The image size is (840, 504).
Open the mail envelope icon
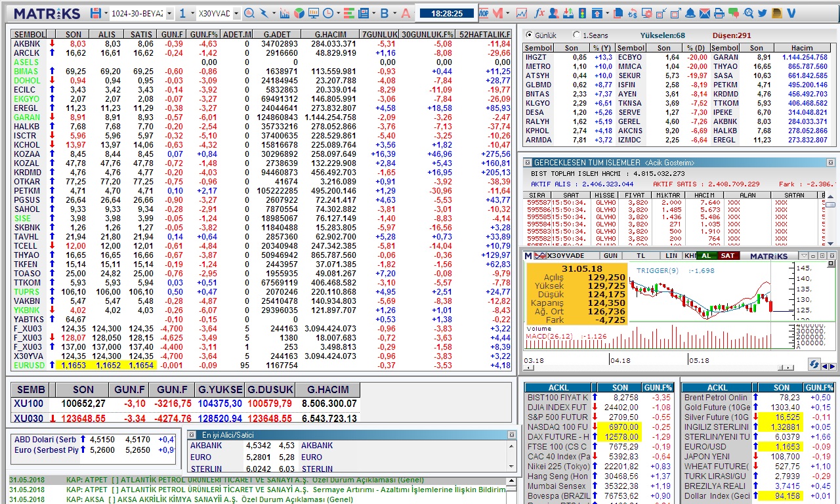pos(705,13)
